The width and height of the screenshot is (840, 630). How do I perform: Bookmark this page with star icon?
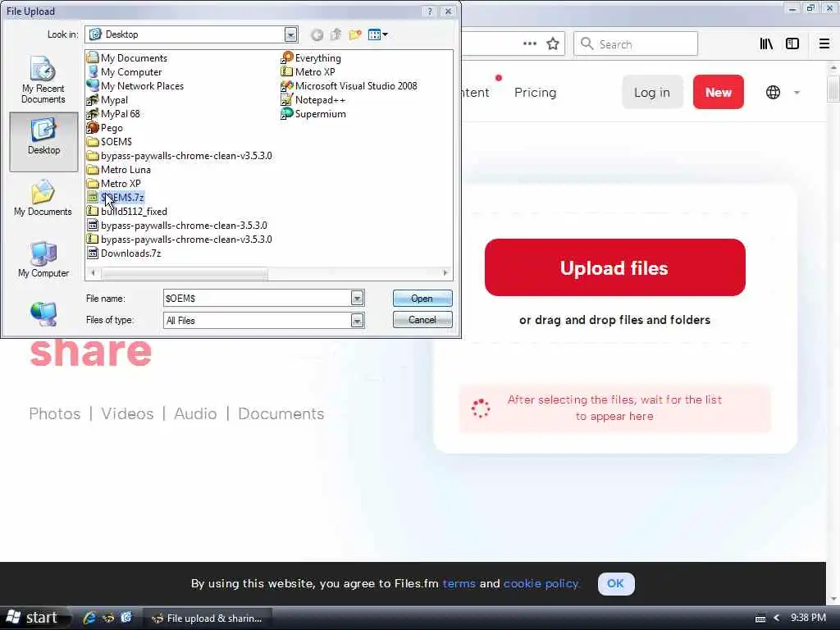coord(553,43)
